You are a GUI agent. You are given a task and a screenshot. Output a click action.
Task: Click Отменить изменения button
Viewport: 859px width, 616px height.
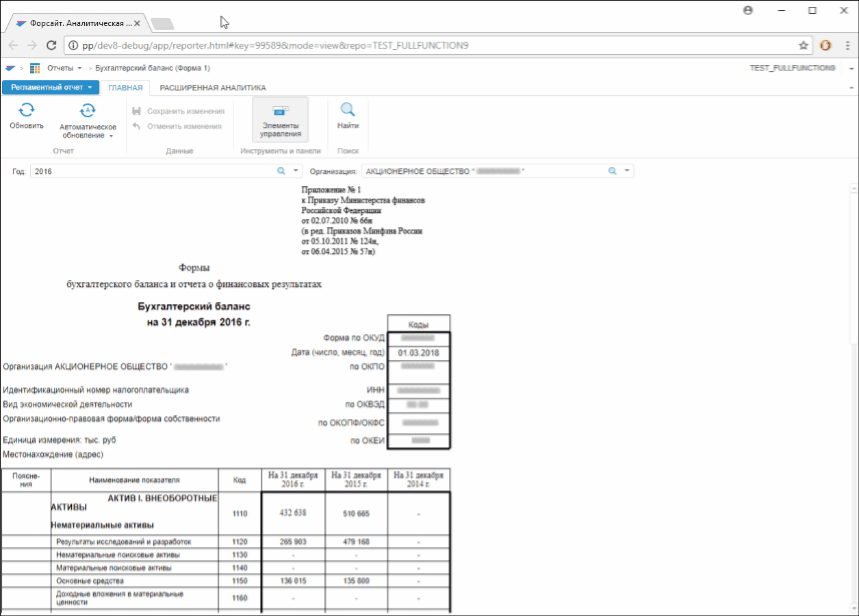coord(177,126)
